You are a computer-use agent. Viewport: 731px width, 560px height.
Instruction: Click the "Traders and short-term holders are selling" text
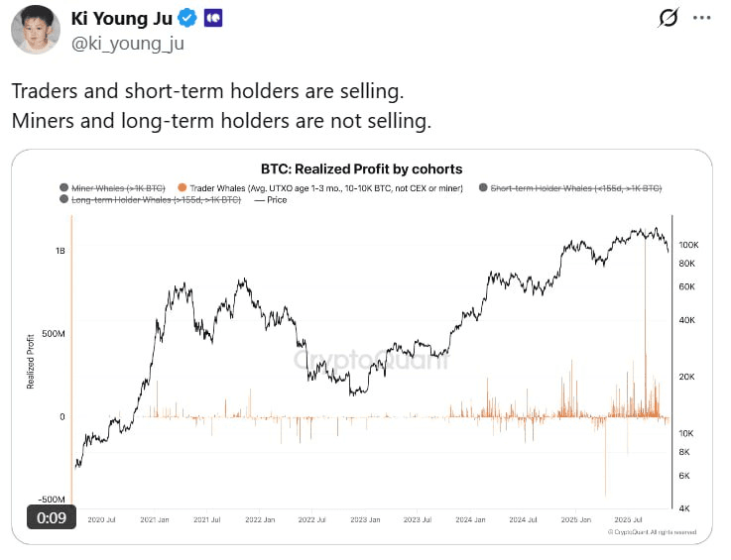pos(207,91)
